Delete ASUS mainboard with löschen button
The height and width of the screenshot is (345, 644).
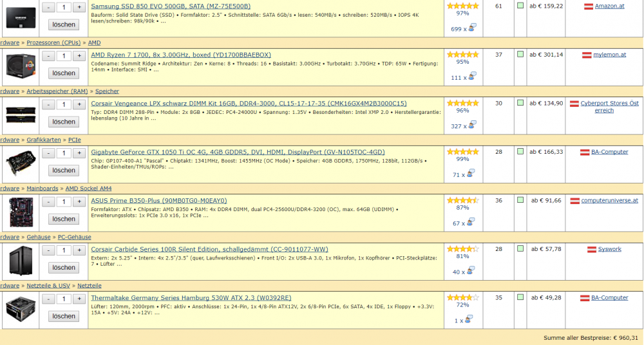pos(64,219)
